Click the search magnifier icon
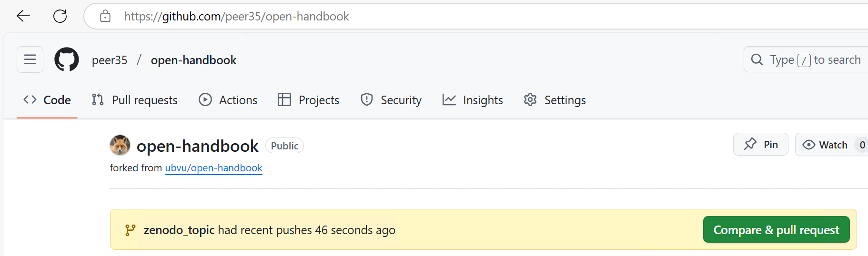The height and width of the screenshot is (256, 868). (x=757, y=59)
